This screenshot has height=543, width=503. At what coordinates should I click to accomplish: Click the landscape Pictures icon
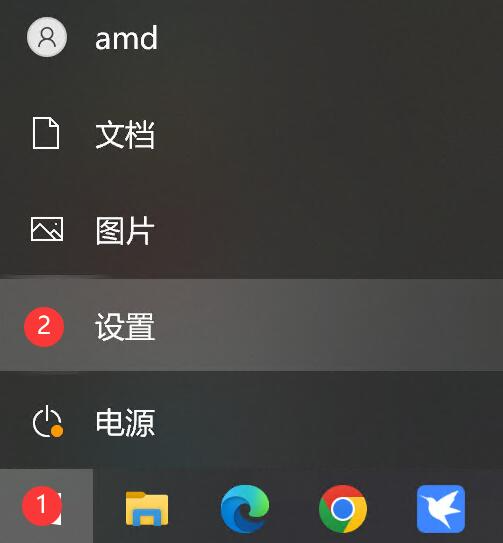coord(47,229)
